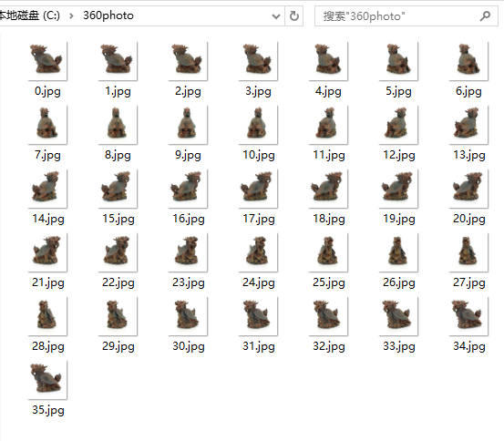The width and height of the screenshot is (504, 441).
Task: Select the 0.jpg thumbnail
Action: [x=47, y=61]
